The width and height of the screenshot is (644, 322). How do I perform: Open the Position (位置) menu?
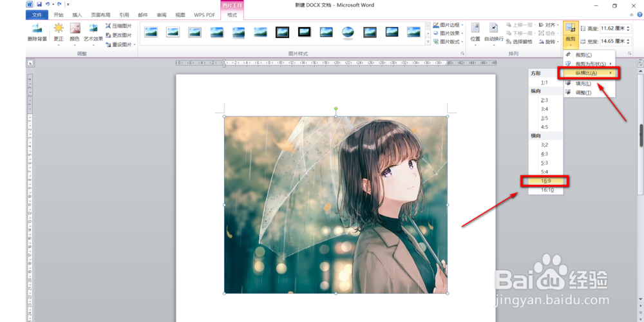[x=475, y=33]
